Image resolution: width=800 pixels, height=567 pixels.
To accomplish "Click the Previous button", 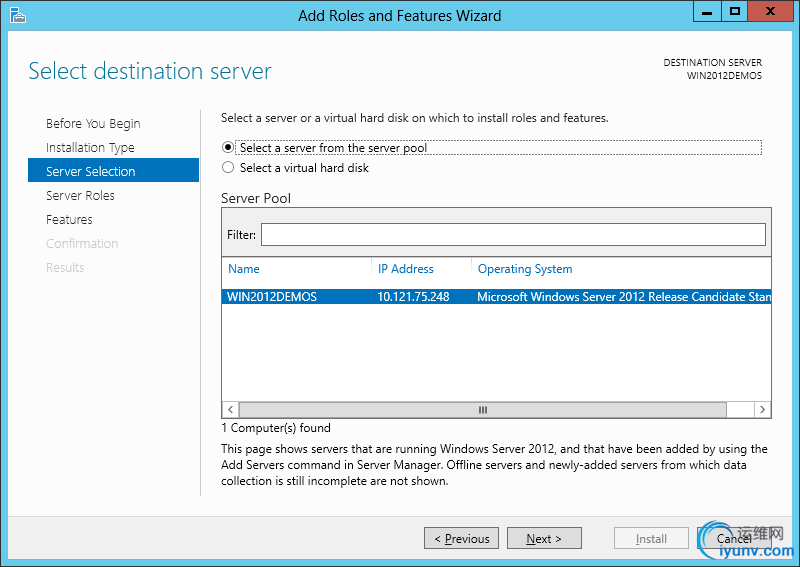I will [461, 538].
